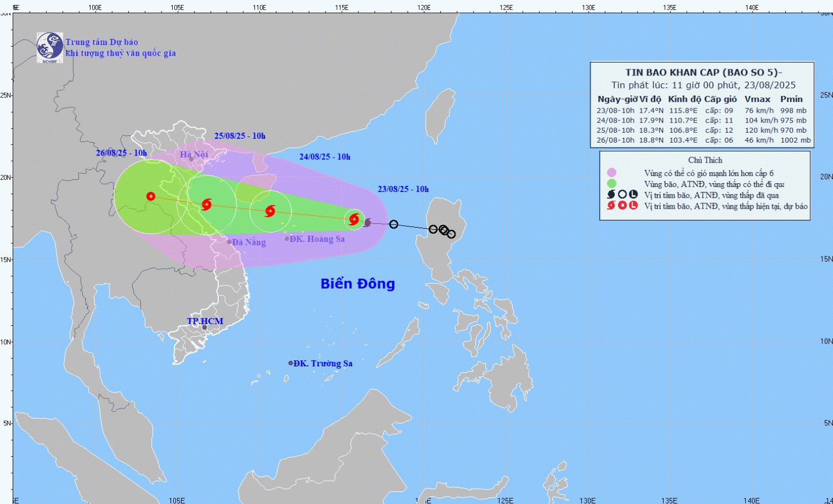Click the red circle forecast marker for 26/08/25
The height and width of the screenshot is (504, 833).
tap(150, 196)
